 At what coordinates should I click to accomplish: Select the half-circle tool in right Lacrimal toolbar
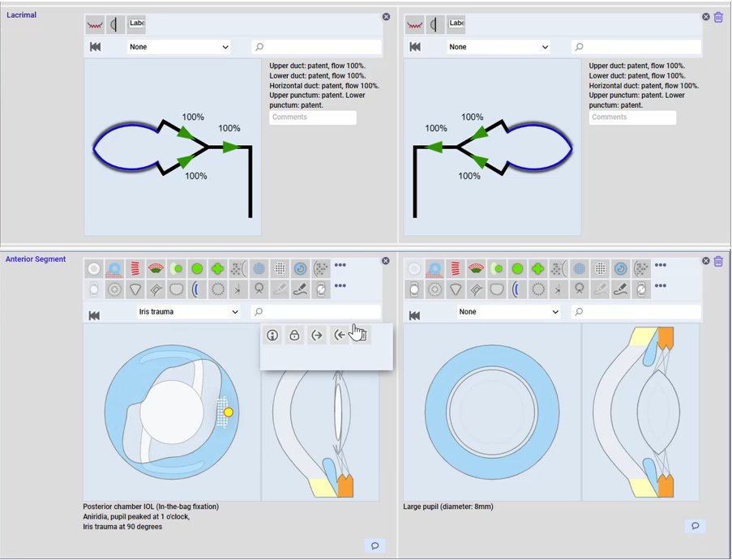[x=435, y=25]
